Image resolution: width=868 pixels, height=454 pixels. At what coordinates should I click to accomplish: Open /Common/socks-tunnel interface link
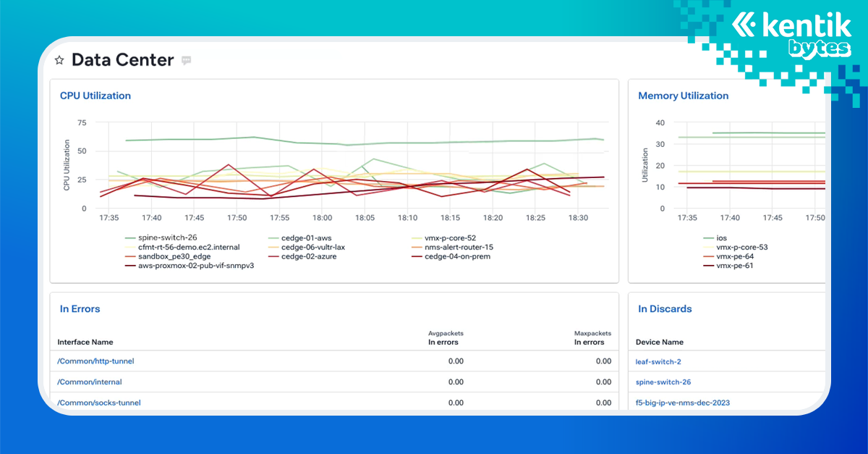(x=99, y=403)
